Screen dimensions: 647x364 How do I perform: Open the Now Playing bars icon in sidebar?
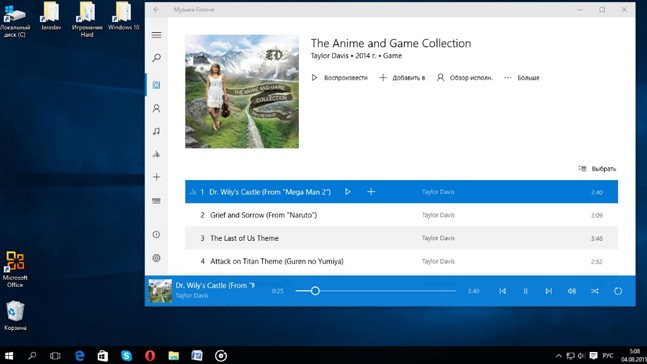coord(156,154)
